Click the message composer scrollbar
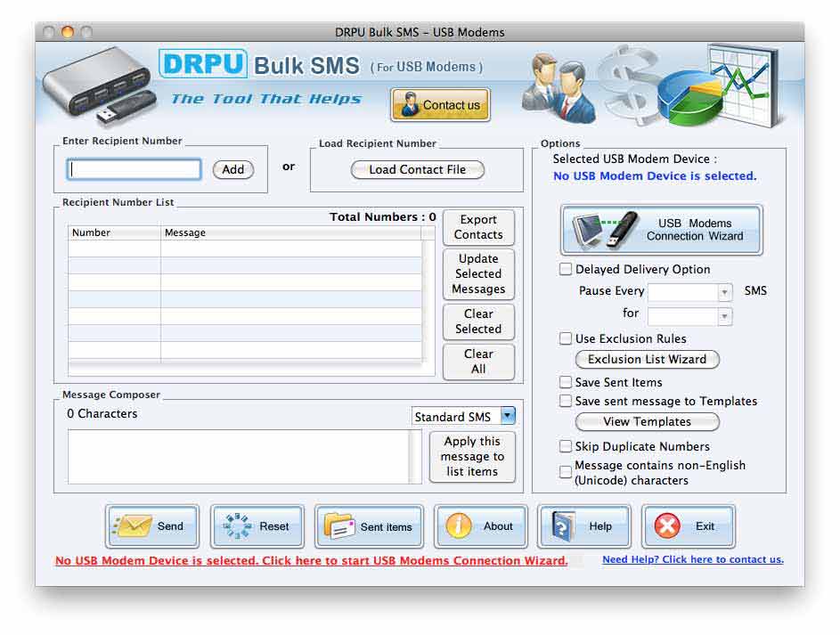The width and height of the screenshot is (840, 635). point(415,457)
